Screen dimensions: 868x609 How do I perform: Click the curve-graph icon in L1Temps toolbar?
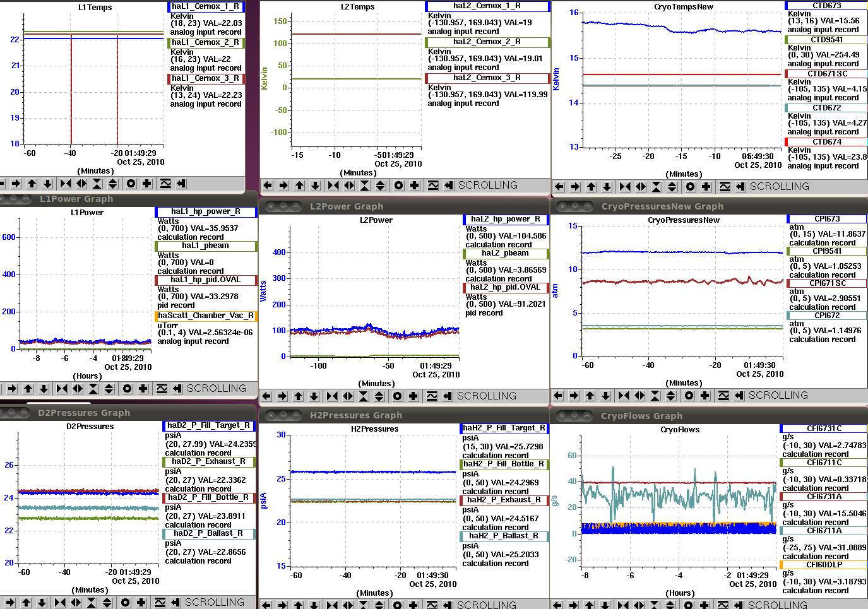(165, 184)
